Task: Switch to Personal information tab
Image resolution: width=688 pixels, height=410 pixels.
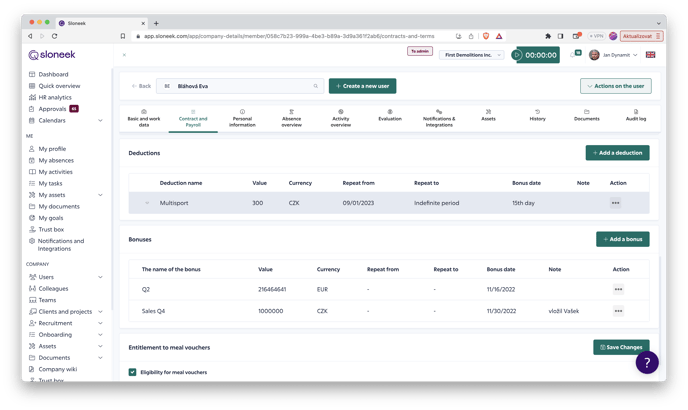Action: coord(242,119)
